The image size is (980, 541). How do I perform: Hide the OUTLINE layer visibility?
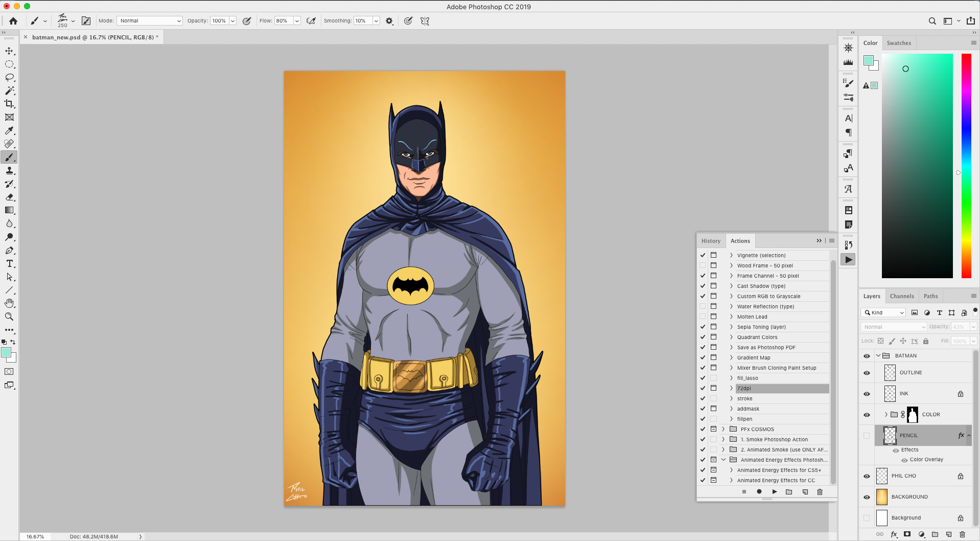pos(867,373)
